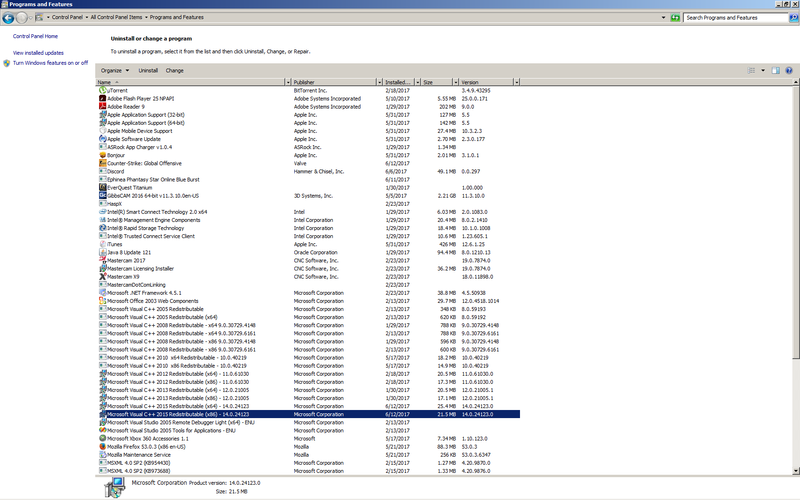Open Turn Windows features on or off
The height and width of the screenshot is (500, 800).
[50, 63]
